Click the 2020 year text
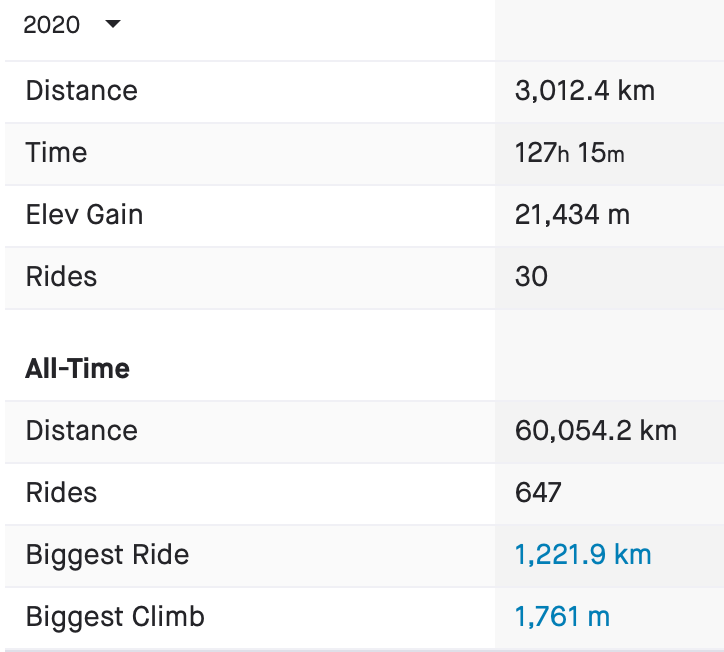The image size is (724, 652). 51,25
